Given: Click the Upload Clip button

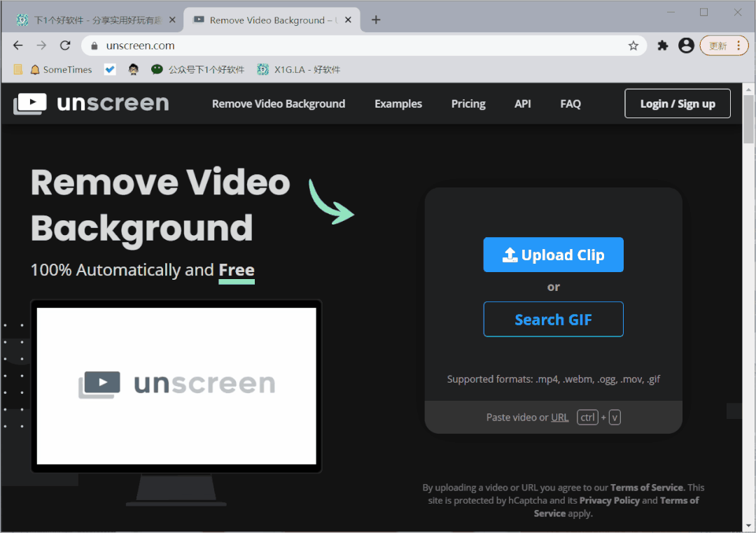Looking at the screenshot, I should (554, 255).
